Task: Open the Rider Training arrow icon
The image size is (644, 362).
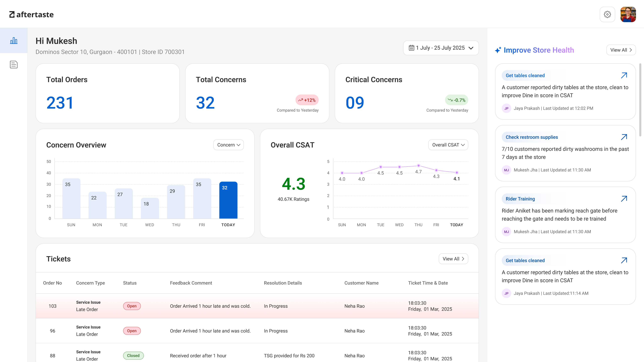Action: pyautogui.click(x=624, y=199)
